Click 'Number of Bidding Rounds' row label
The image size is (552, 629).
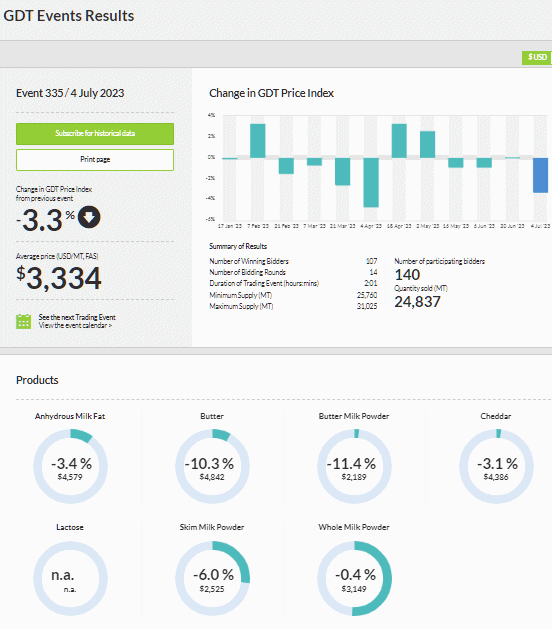248,272
